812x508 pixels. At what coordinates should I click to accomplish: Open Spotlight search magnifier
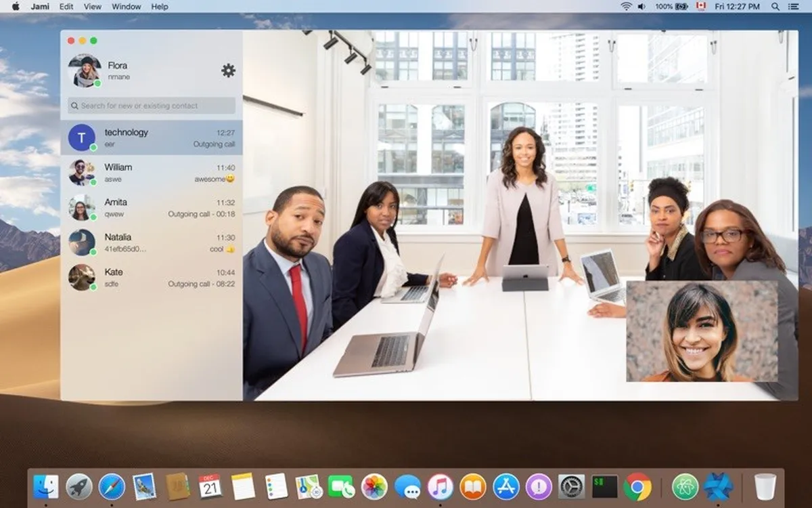776,6
